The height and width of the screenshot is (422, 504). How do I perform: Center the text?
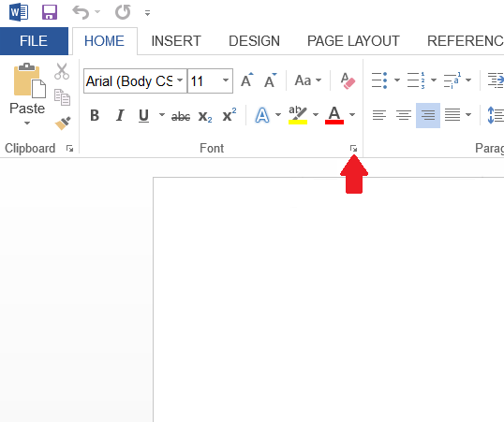404,115
